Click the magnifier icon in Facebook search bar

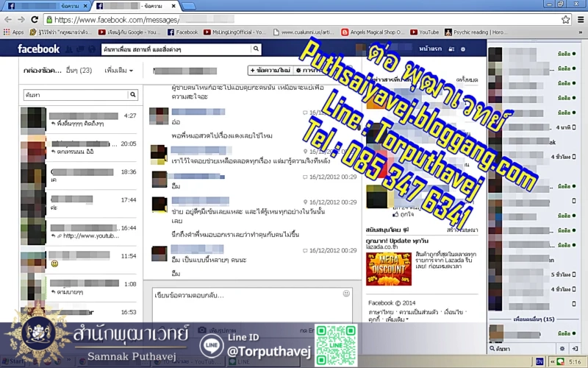point(256,49)
